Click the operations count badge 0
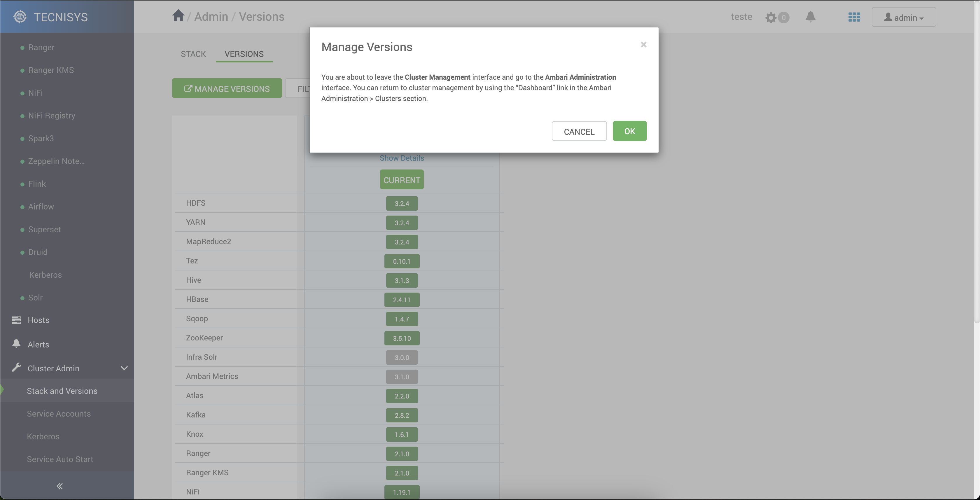980x500 pixels. tap(783, 18)
